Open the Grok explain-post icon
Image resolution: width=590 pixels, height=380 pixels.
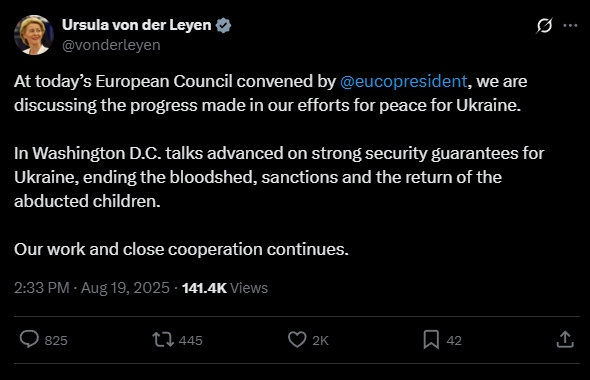pos(544,26)
